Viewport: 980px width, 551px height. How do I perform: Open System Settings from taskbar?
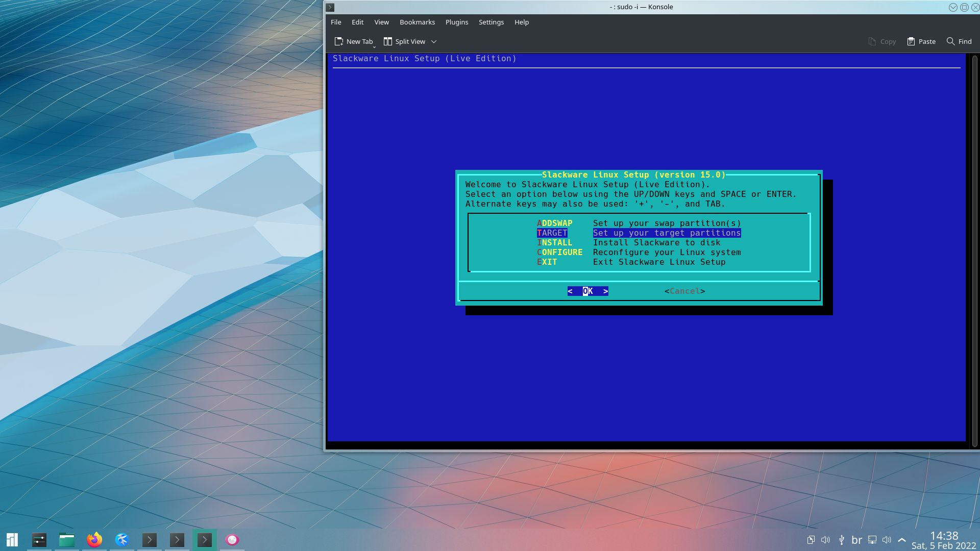point(39,540)
